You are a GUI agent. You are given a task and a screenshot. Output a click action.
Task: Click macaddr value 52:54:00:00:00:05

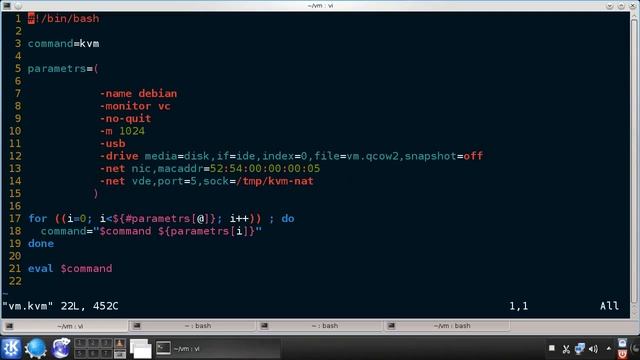[x=265, y=169]
